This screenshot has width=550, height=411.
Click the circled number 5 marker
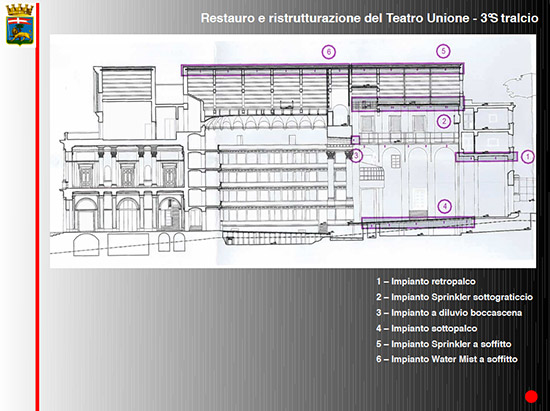(x=443, y=51)
